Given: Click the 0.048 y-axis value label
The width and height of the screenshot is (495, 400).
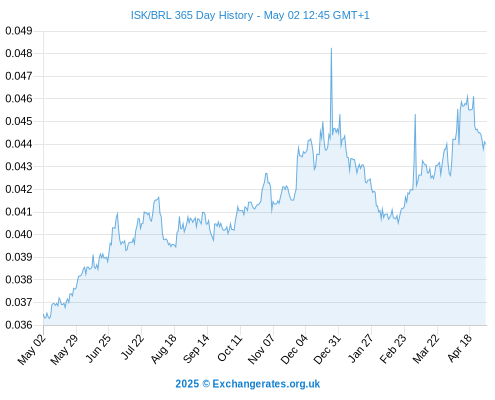Looking at the screenshot, I should point(19,53).
